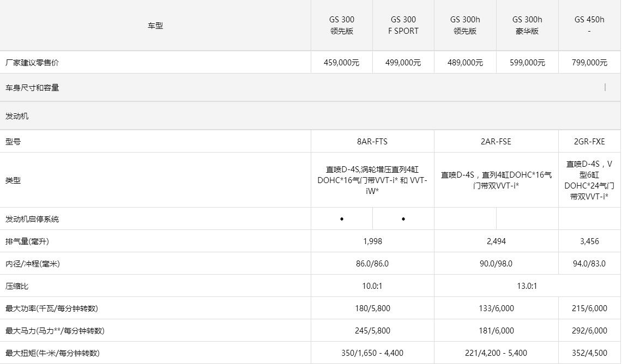Click the 排气量(毫升) row label
Image resolution: width=622 pixels, height=364 pixels.
[27, 241]
